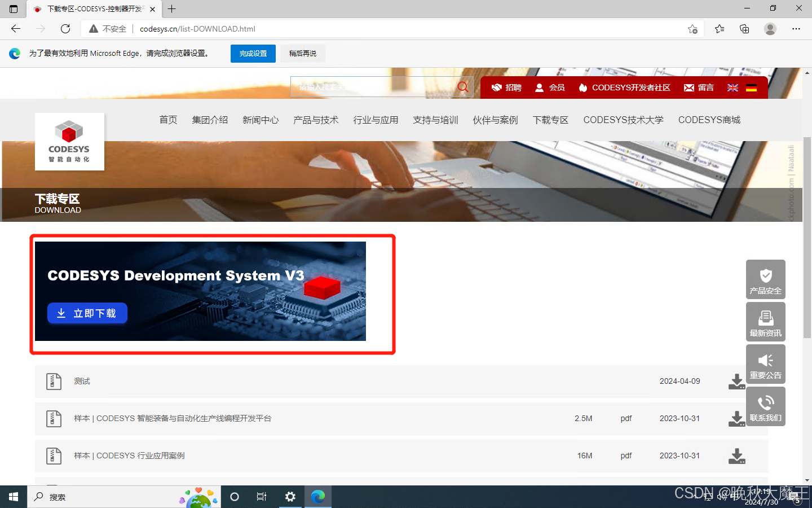
Task: Open the Windows Start menu
Action: click(x=14, y=497)
